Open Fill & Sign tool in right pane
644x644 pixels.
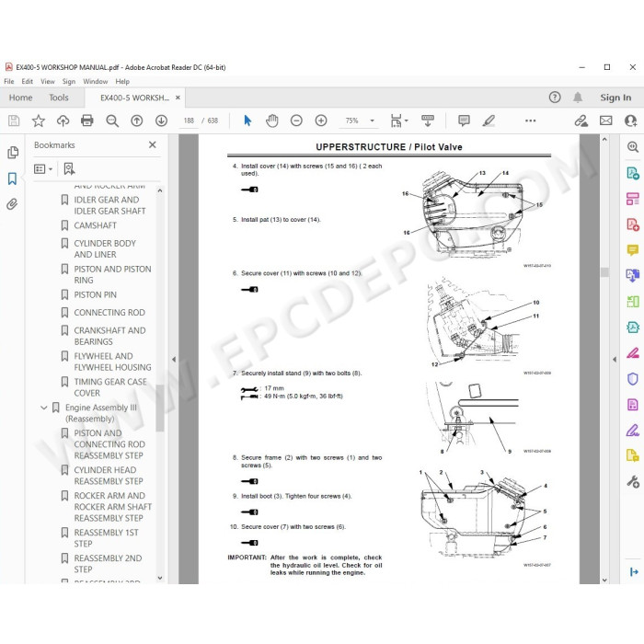633,431
